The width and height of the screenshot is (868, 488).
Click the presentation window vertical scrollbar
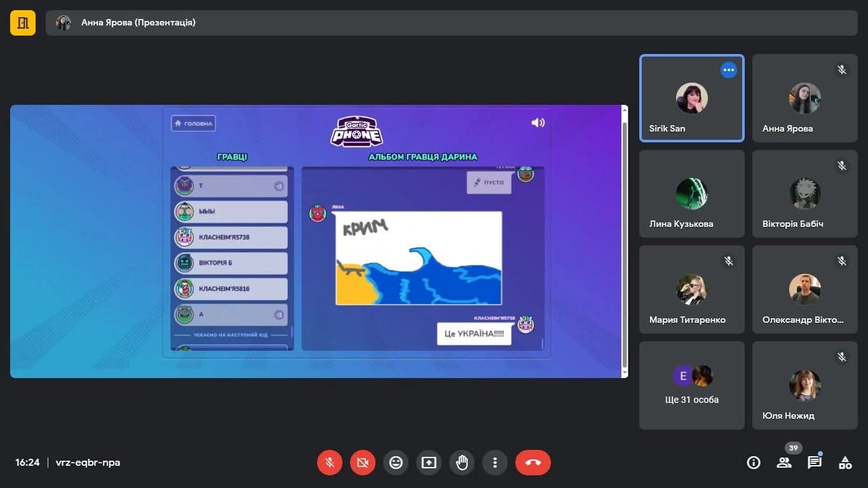point(624,241)
